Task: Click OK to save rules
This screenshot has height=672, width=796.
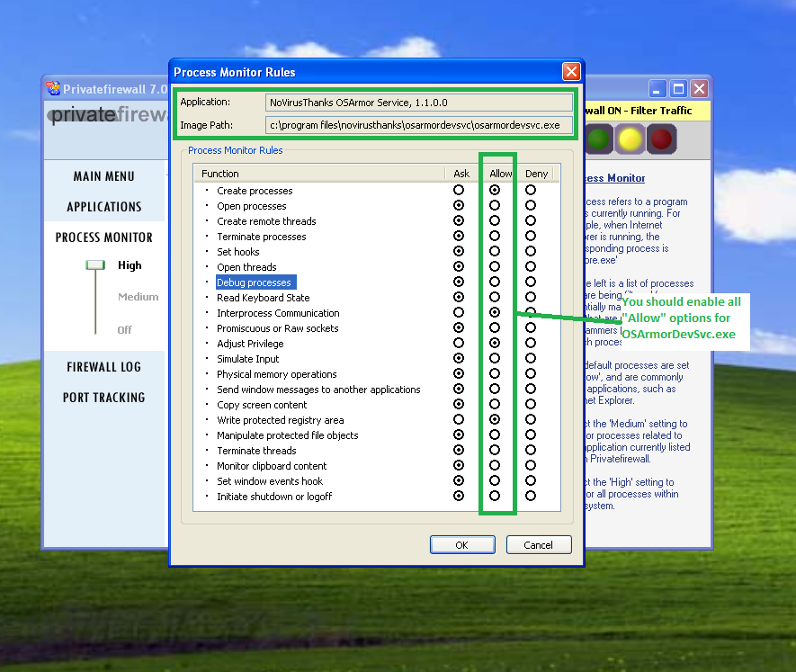Action: tap(462, 545)
